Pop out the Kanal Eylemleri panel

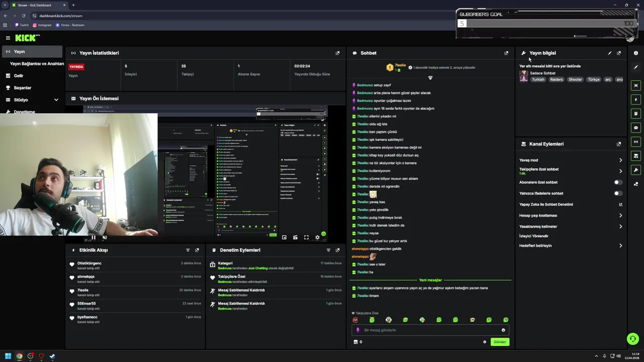619,144
